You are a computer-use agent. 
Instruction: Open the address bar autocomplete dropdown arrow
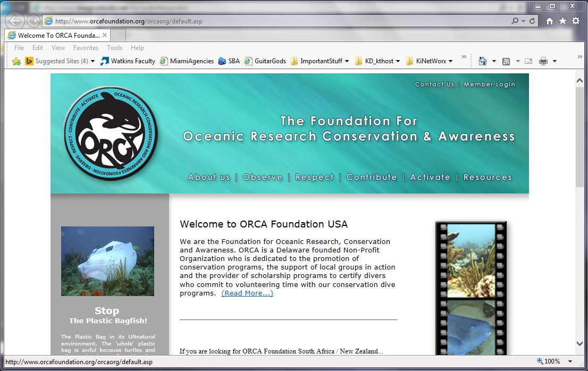[x=524, y=21]
